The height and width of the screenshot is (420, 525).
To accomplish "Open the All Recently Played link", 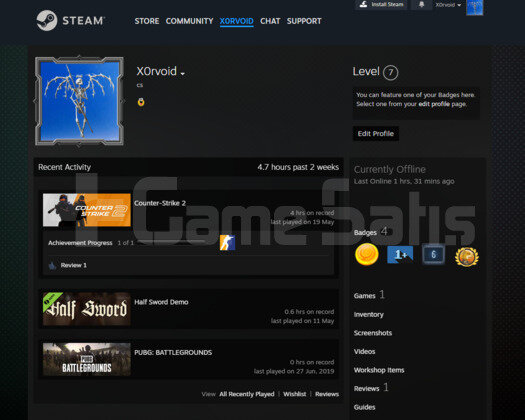I will coord(247,394).
